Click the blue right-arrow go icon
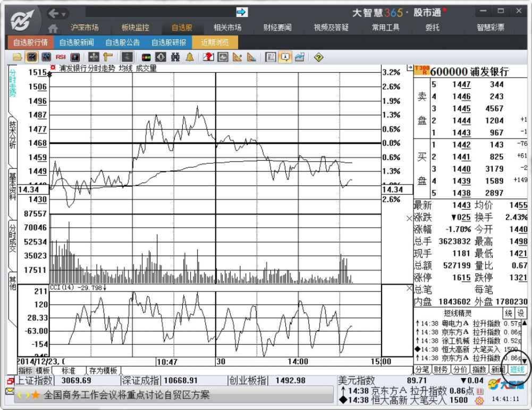The height and width of the screenshot is (410, 532). (x=242, y=12)
